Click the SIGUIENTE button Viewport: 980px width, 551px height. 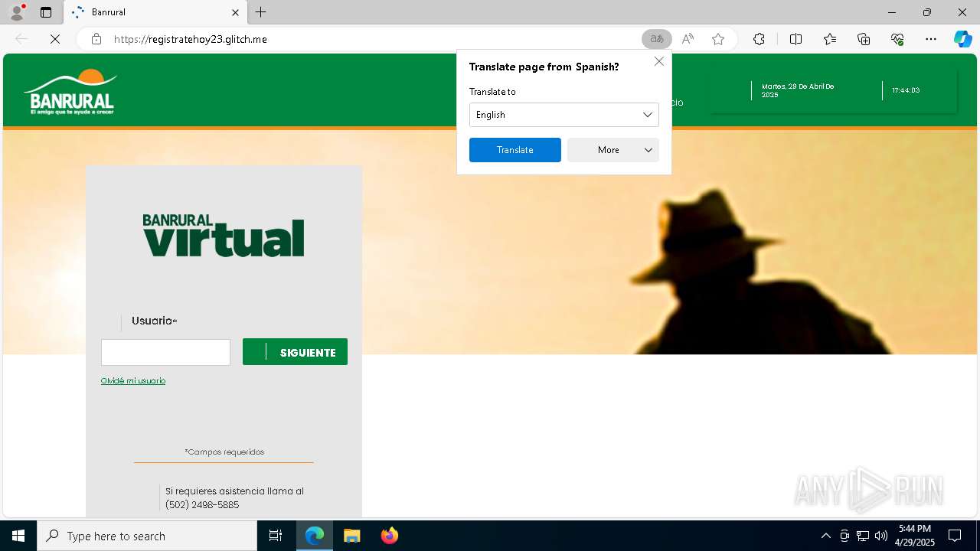point(295,352)
